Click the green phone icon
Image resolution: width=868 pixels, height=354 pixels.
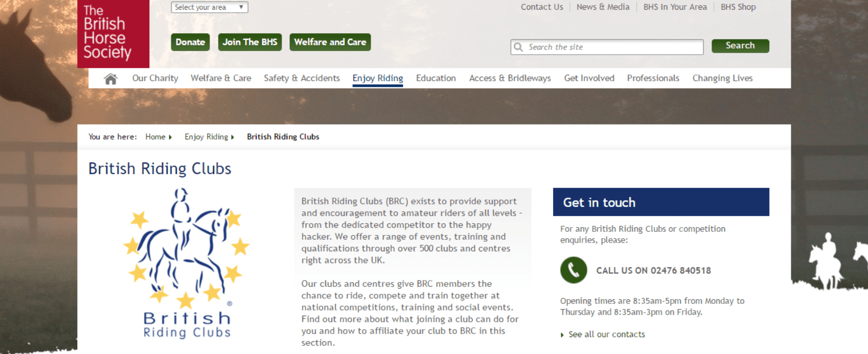pyautogui.click(x=574, y=270)
